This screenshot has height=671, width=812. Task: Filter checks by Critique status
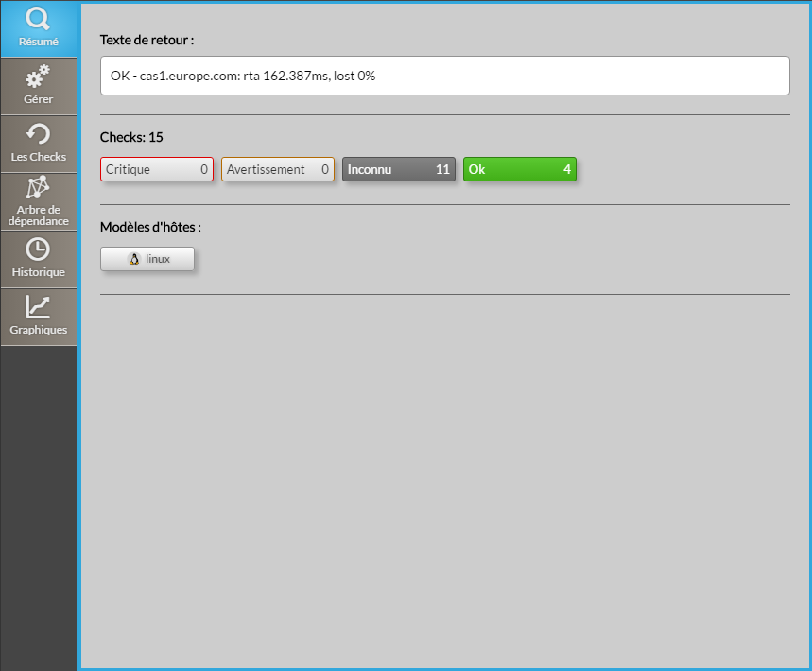pos(157,169)
